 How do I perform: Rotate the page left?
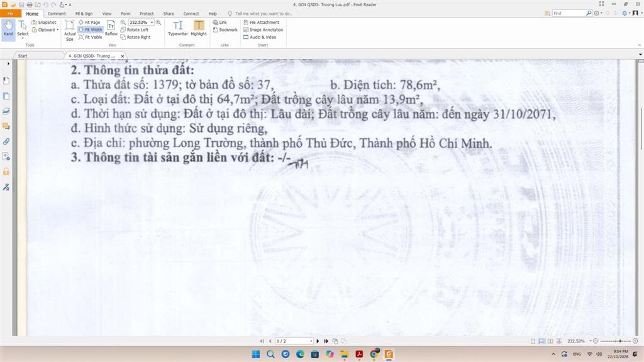(x=135, y=30)
